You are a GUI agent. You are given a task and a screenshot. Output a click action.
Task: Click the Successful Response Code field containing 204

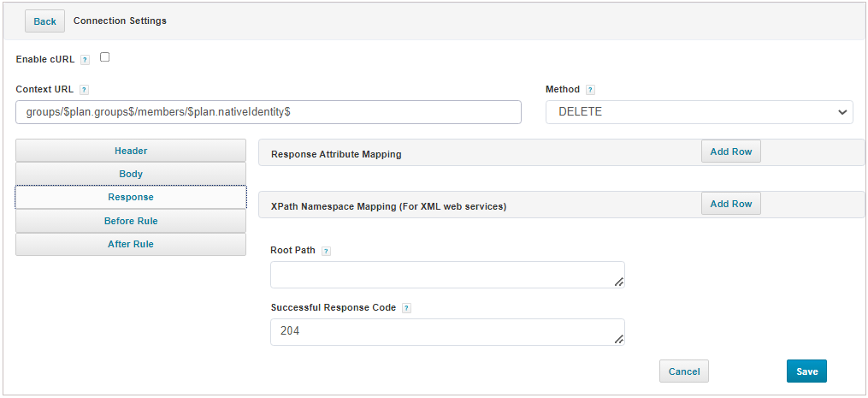pos(446,332)
